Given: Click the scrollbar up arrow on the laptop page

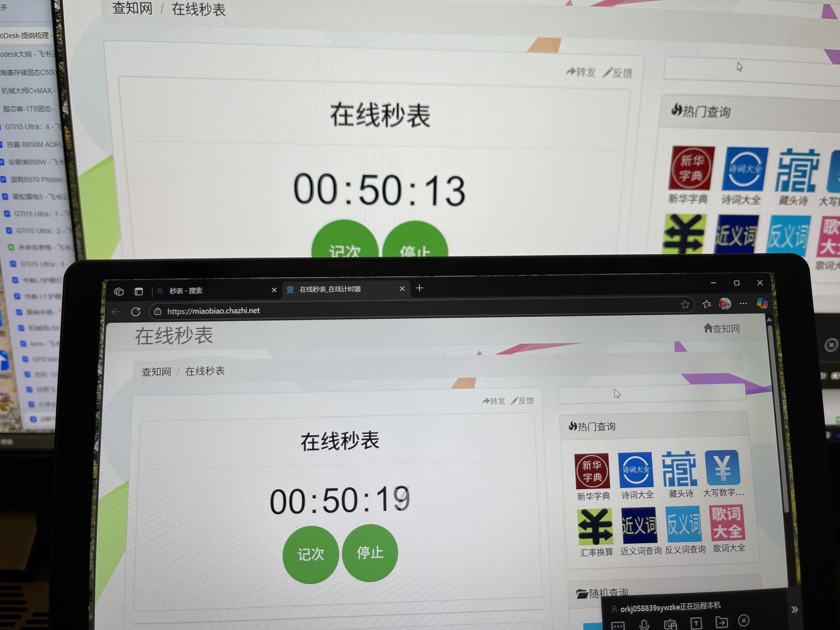Looking at the screenshot, I should (x=769, y=320).
